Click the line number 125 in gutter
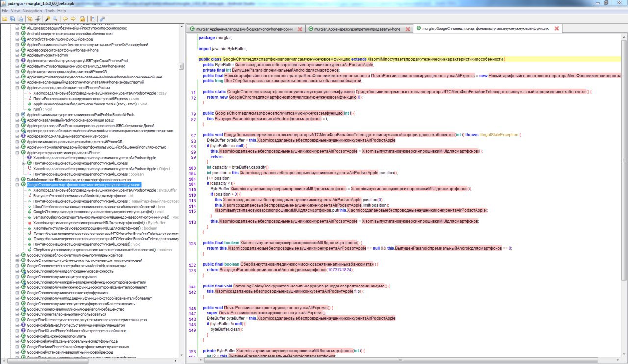The height and width of the screenshot is (364, 628). pyautogui.click(x=193, y=243)
